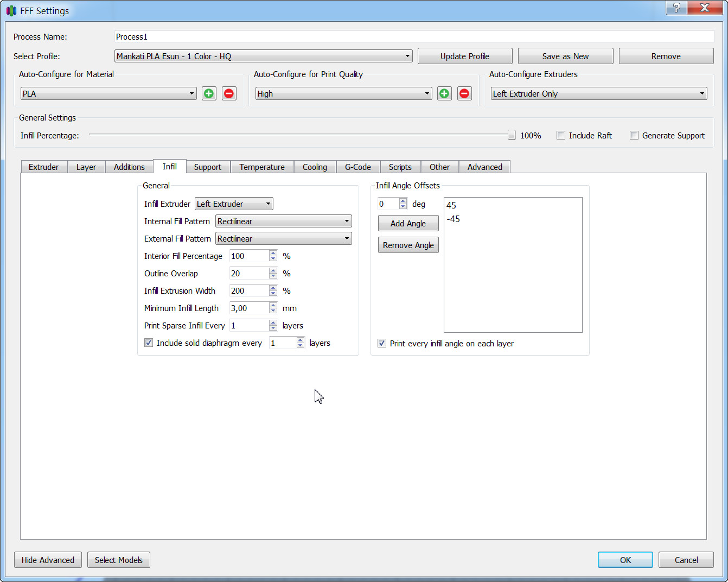Click the Add Angle button

click(408, 223)
